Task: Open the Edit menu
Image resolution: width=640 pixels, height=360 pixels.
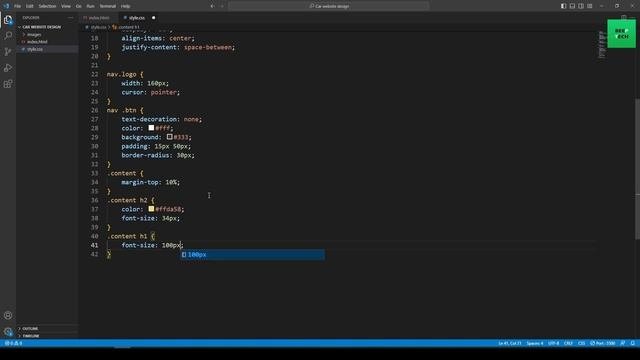Action: point(30,6)
